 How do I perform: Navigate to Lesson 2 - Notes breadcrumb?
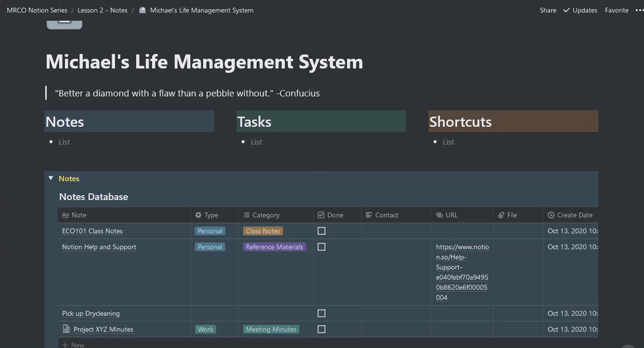pyautogui.click(x=102, y=10)
